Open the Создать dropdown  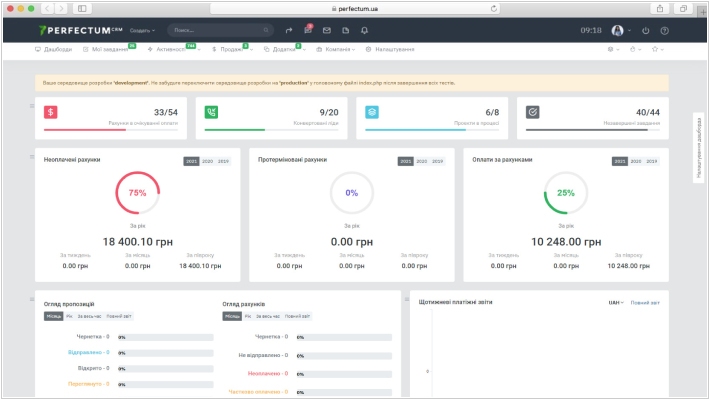142,30
